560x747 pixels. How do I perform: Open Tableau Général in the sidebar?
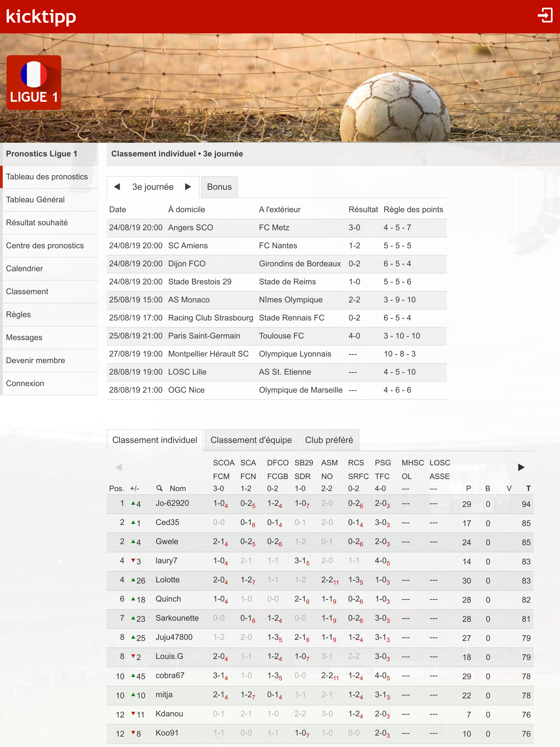[36, 200]
